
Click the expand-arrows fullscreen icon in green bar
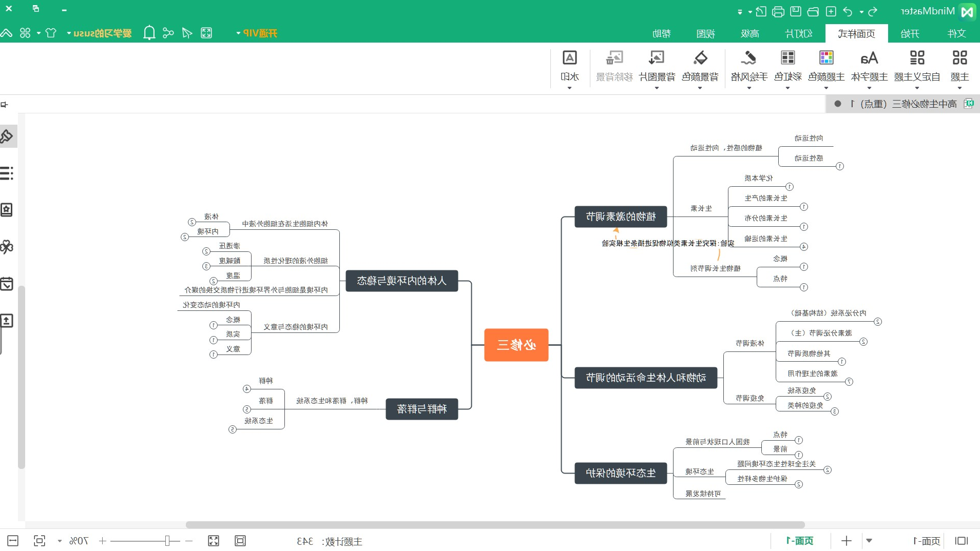tap(206, 33)
